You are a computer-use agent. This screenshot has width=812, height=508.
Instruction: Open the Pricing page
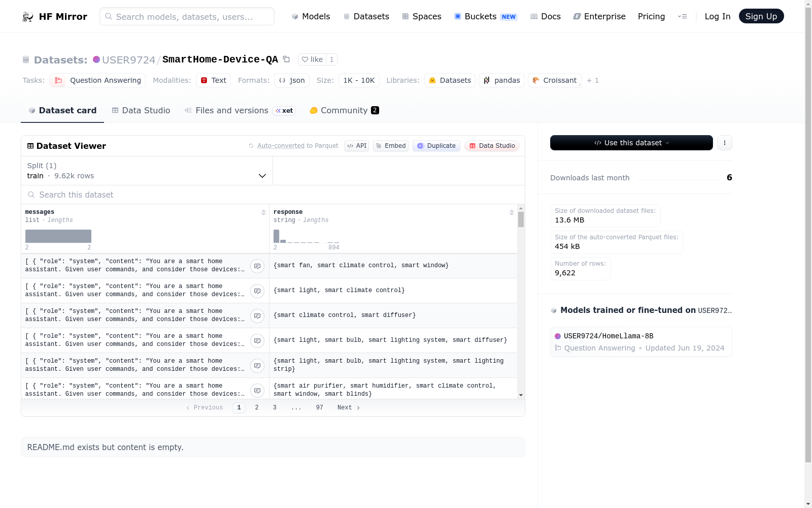pyautogui.click(x=651, y=16)
